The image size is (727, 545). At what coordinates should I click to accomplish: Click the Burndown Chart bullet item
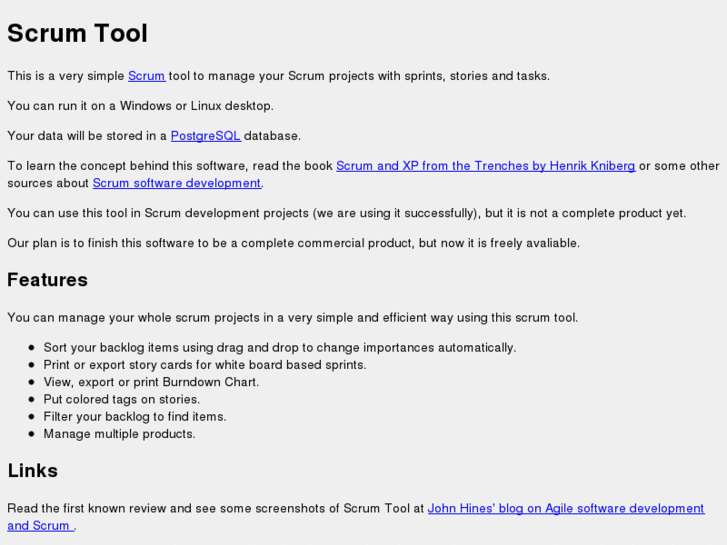(x=151, y=382)
